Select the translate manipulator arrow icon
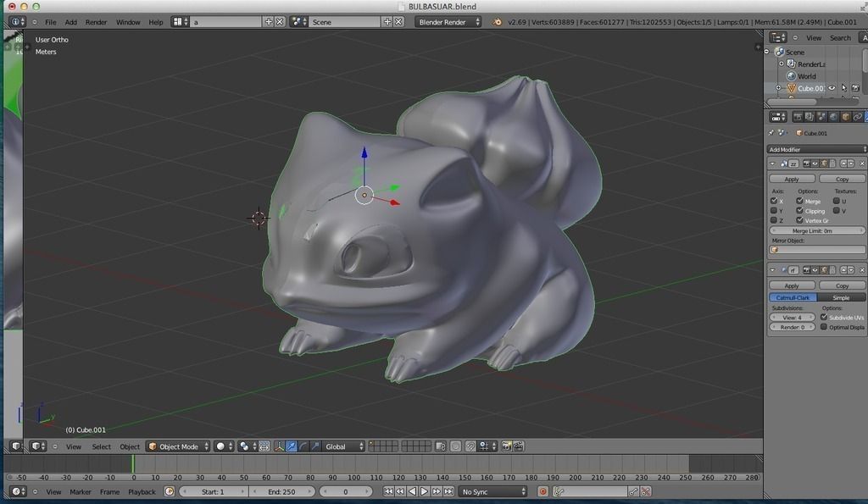868x504 pixels. (x=292, y=446)
